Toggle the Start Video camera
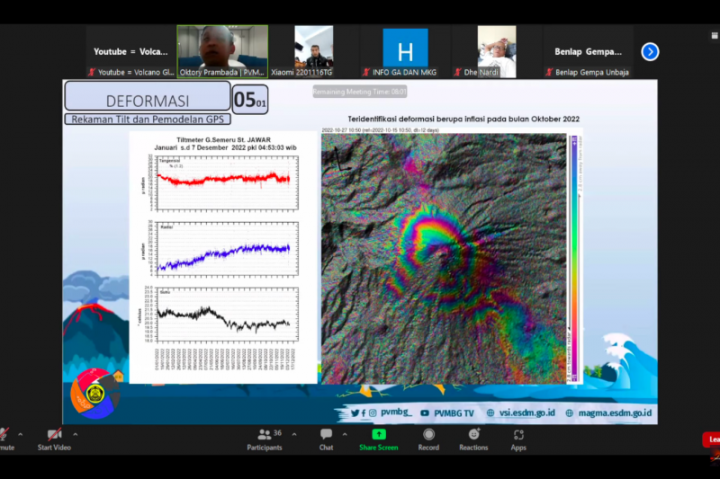The height and width of the screenshot is (479, 720). [x=54, y=439]
